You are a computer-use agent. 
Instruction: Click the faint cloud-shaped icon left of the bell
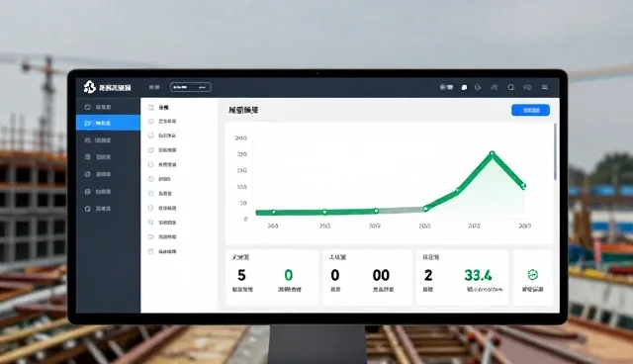(495, 87)
